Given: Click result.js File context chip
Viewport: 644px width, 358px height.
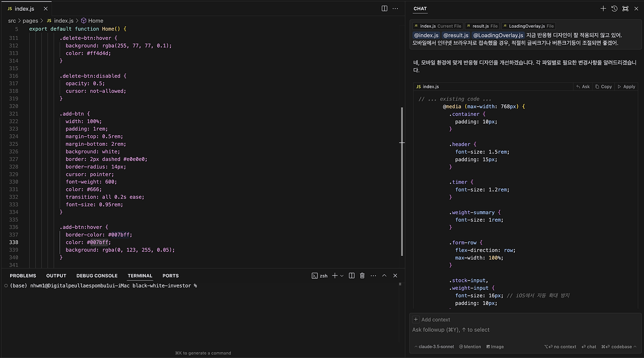Looking at the screenshot, I should pyautogui.click(x=482, y=26).
